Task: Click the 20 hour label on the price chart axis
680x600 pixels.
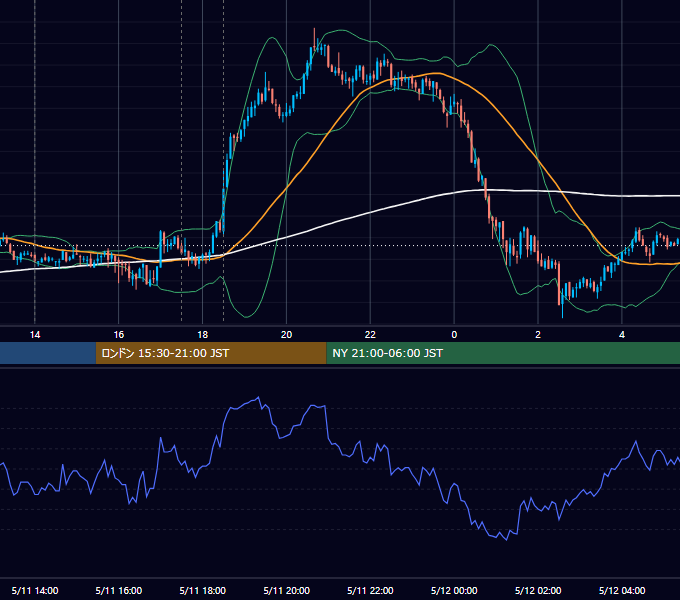Action: pos(286,335)
